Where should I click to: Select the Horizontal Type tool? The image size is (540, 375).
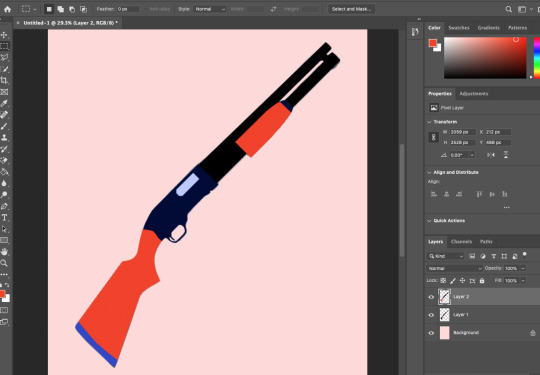pos(4,217)
